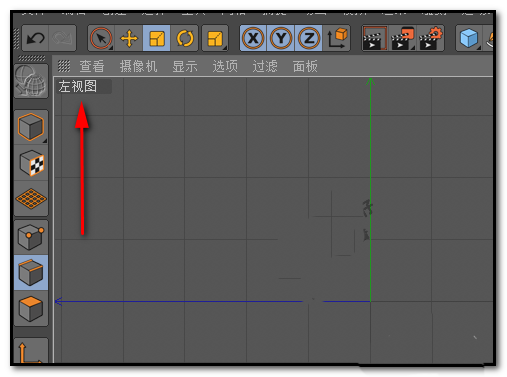
Task: Click the top toolbar hatched grip
Action: click(16, 39)
